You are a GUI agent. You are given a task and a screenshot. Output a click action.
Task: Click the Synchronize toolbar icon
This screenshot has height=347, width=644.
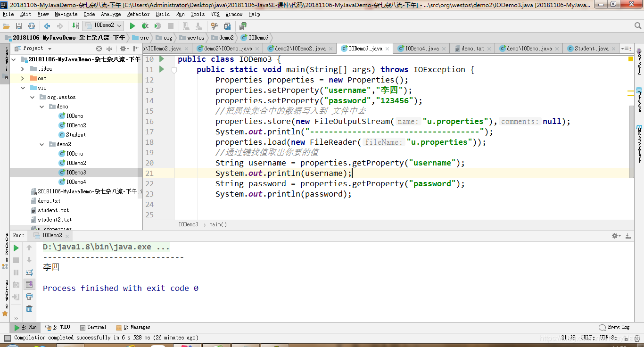point(32,26)
